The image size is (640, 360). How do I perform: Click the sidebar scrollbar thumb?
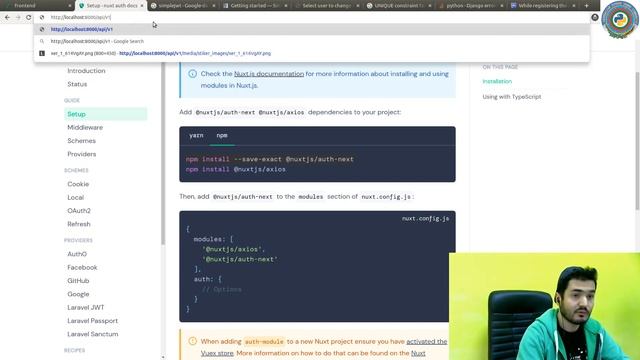click(163, 153)
